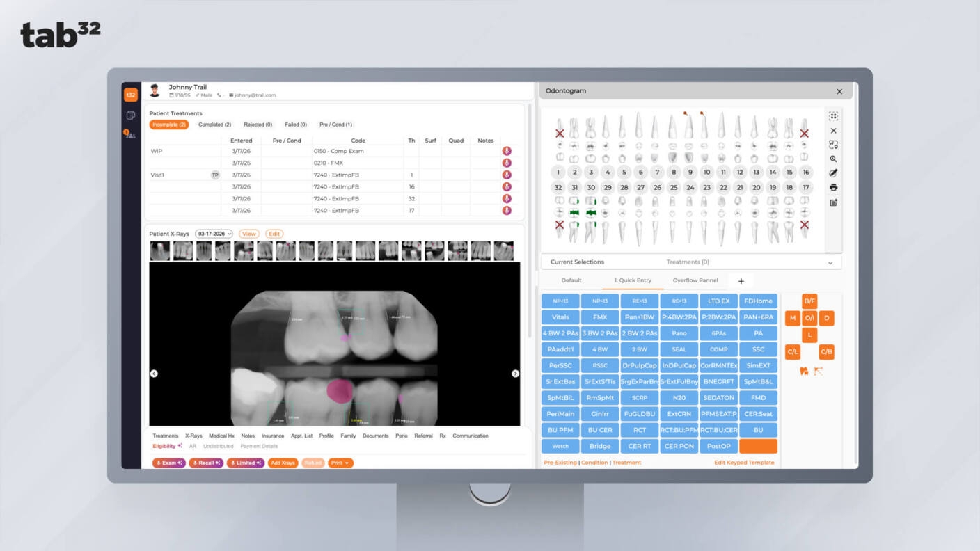Click the Add Xrays button
The image size is (980, 551).
click(x=283, y=463)
